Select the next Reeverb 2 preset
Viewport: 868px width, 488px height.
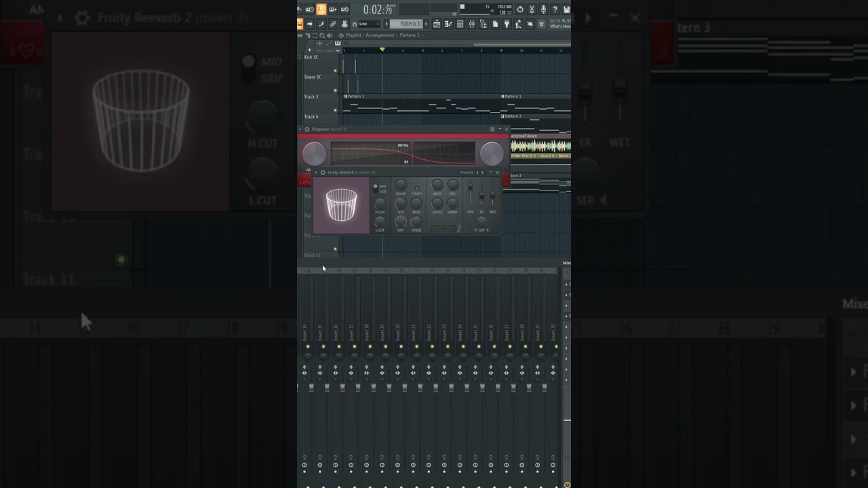(x=483, y=173)
